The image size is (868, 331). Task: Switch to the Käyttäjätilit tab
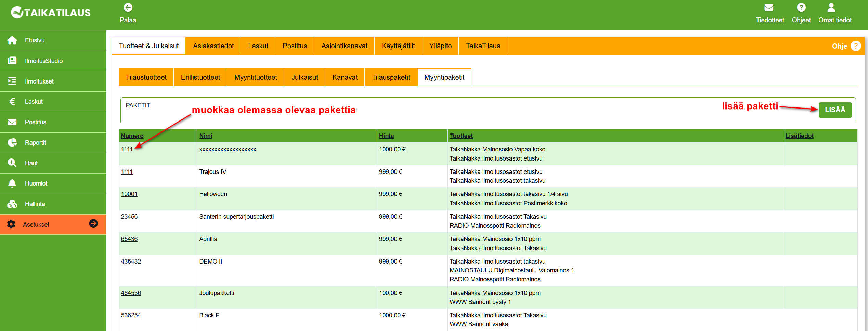pos(398,46)
